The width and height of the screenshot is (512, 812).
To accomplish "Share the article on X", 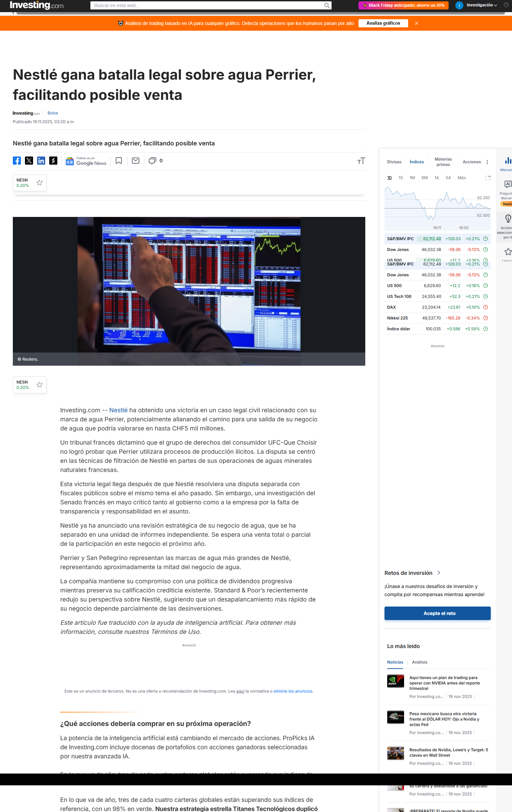I will click(29, 161).
